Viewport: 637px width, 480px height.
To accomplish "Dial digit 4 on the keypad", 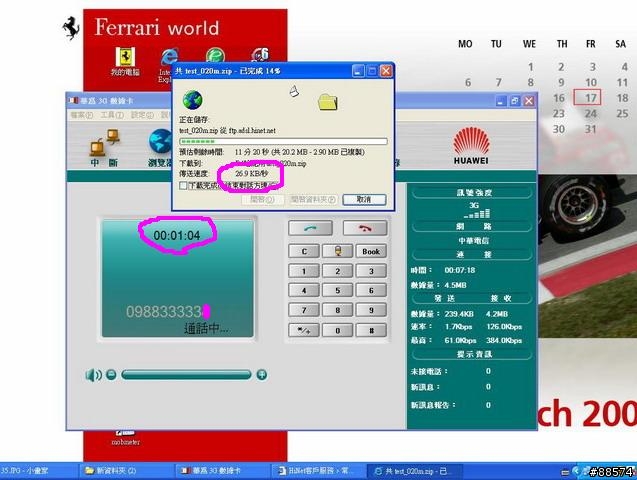I will tap(304, 290).
